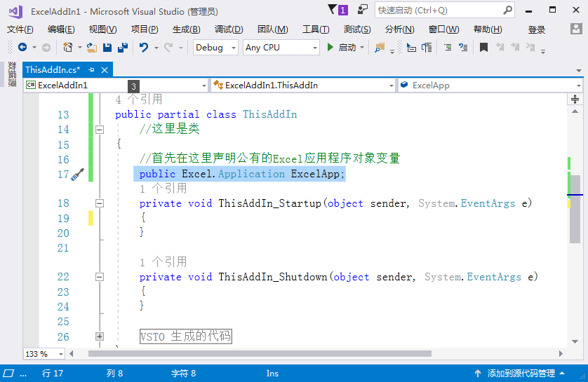Go to previous bookmark icon

(x=500, y=47)
